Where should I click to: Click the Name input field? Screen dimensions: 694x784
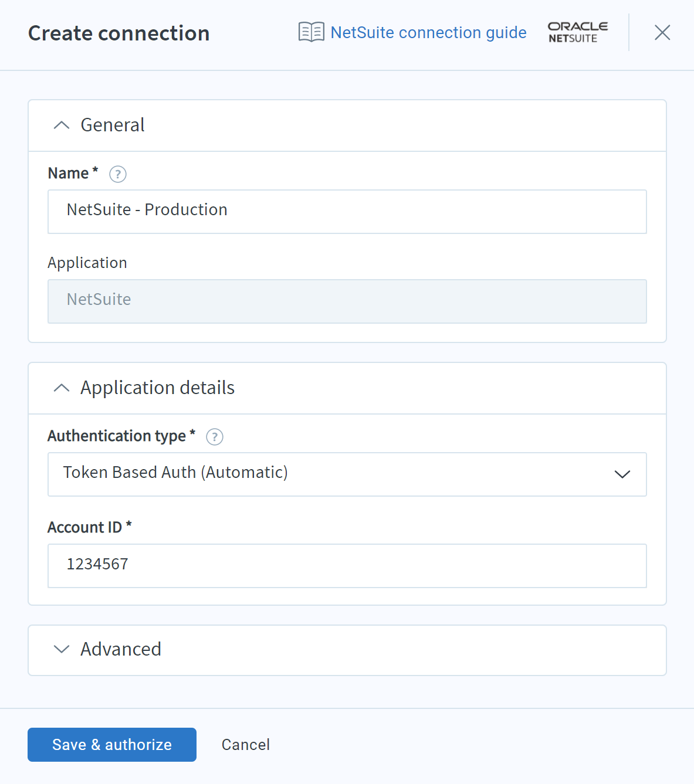tap(347, 212)
